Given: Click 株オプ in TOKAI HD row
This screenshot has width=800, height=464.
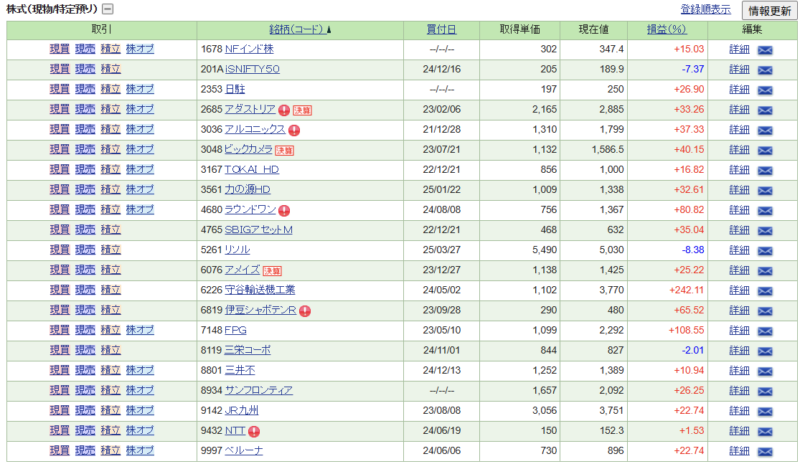Looking at the screenshot, I should (140, 169).
